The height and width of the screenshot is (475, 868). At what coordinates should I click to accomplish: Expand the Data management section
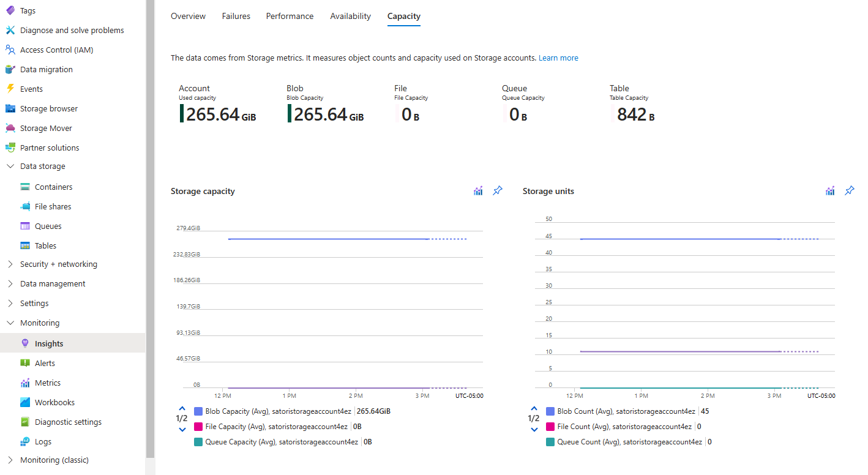pyautogui.click(x=10, y=283)
